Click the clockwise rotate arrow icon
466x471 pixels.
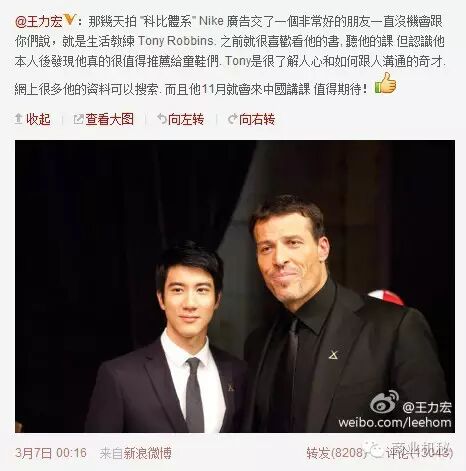(232, 119)
